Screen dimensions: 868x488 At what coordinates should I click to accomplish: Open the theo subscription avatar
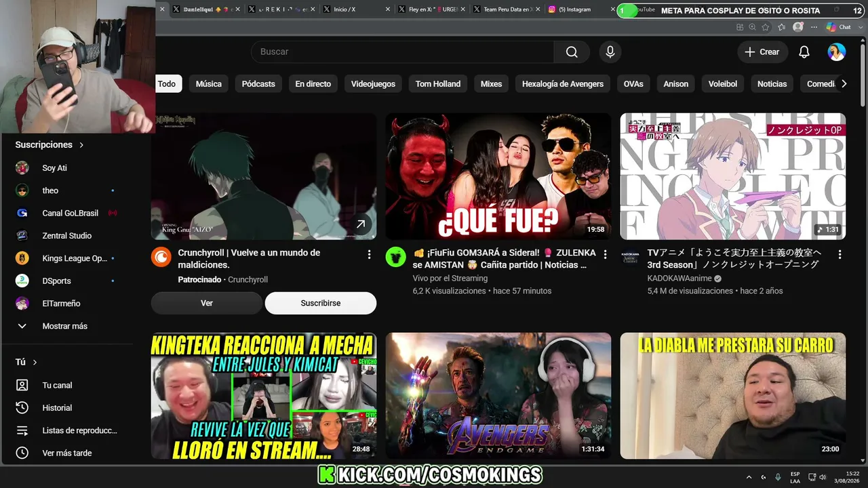click(22, 190)
